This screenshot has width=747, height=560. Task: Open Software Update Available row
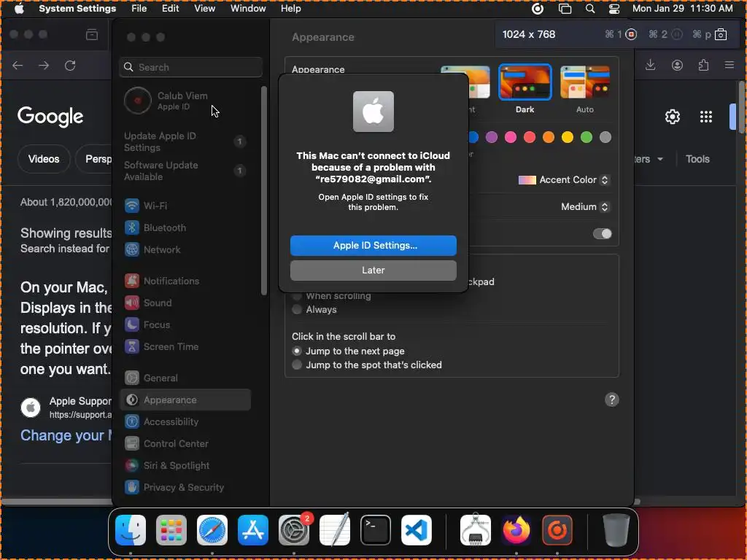pyautogui.click(x=186, y=171)
